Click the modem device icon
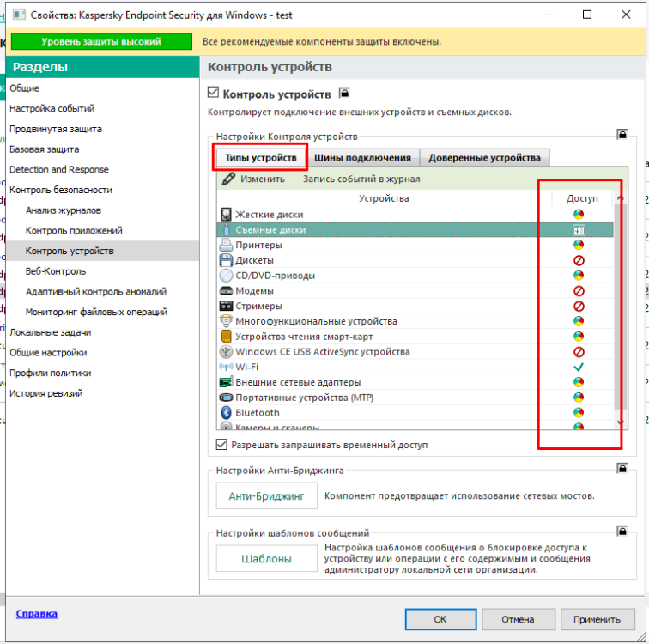The width and height of the screenshot is (649, 644). 226,291
